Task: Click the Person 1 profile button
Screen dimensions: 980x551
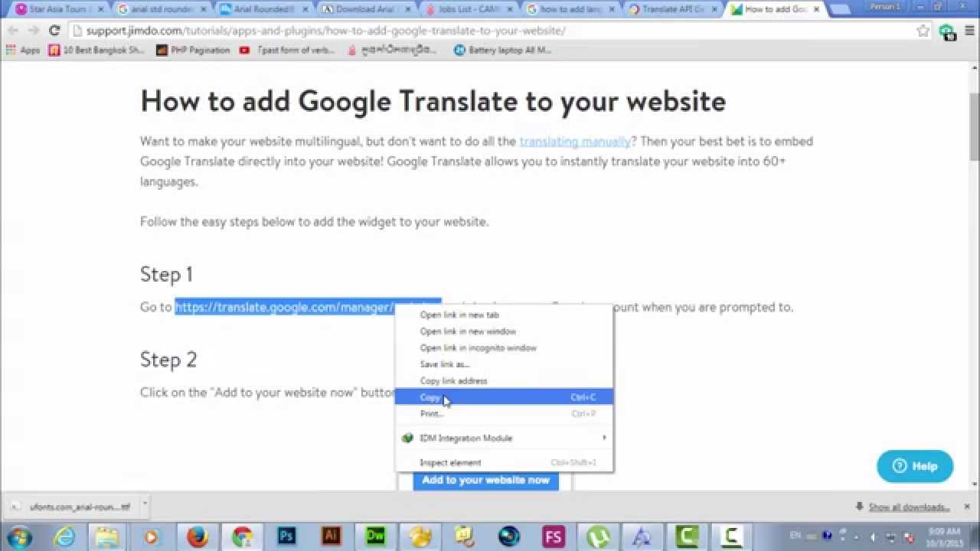Action: (886, 6)
